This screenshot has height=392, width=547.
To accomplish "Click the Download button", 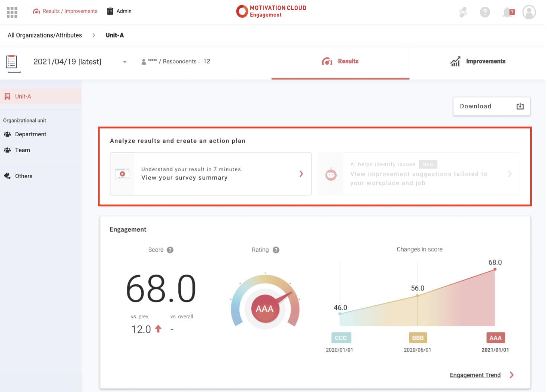I will tap(491, 107).
